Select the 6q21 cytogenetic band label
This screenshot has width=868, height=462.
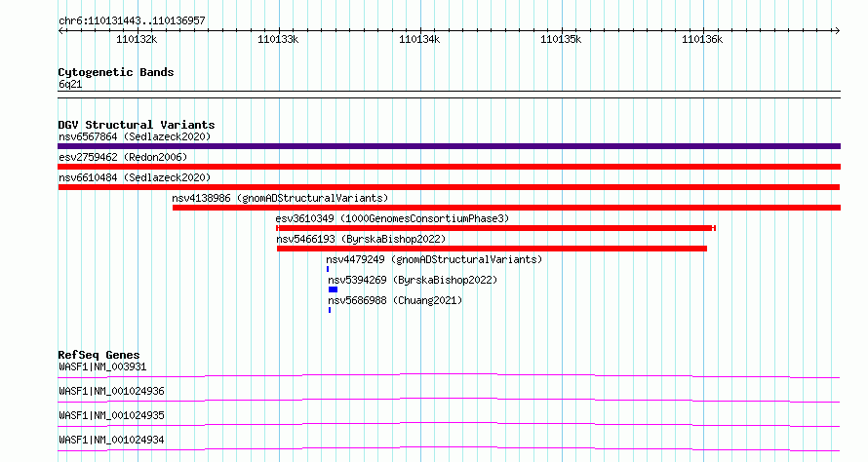click(x=70, y=84)
